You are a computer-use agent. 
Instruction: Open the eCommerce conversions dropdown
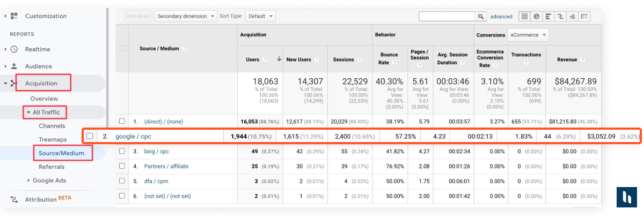pos(528,35)
